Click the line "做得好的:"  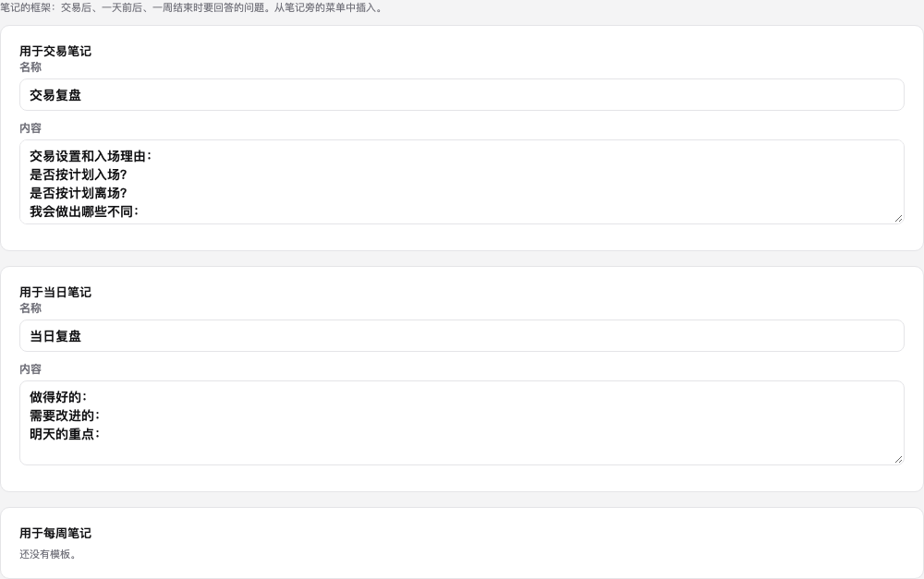[58, 397]
